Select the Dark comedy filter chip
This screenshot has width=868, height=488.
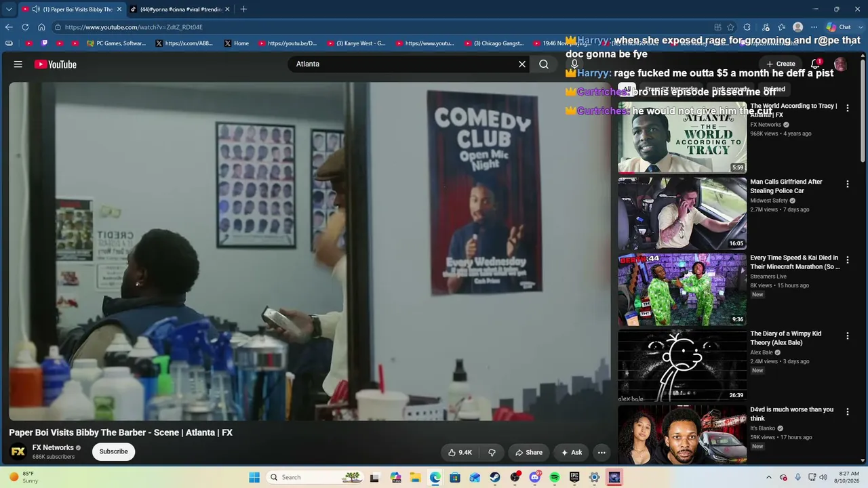tap(732, 89)
